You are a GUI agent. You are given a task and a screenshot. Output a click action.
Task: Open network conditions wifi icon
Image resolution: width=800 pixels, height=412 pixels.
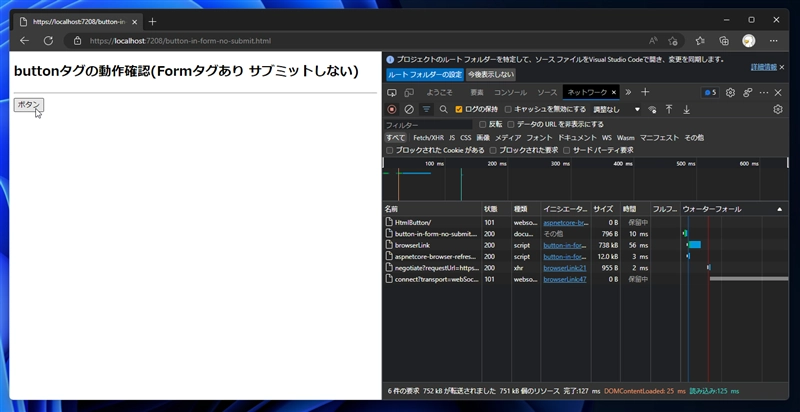652,109
